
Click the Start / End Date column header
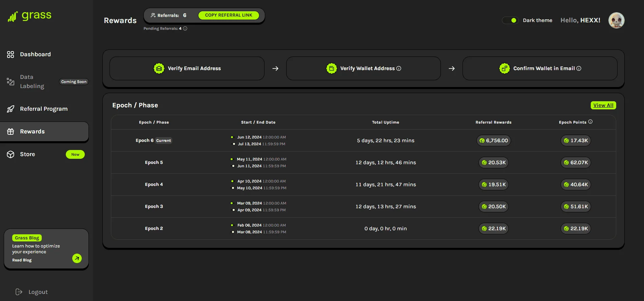pyautogui.click(x=258, y=122)
